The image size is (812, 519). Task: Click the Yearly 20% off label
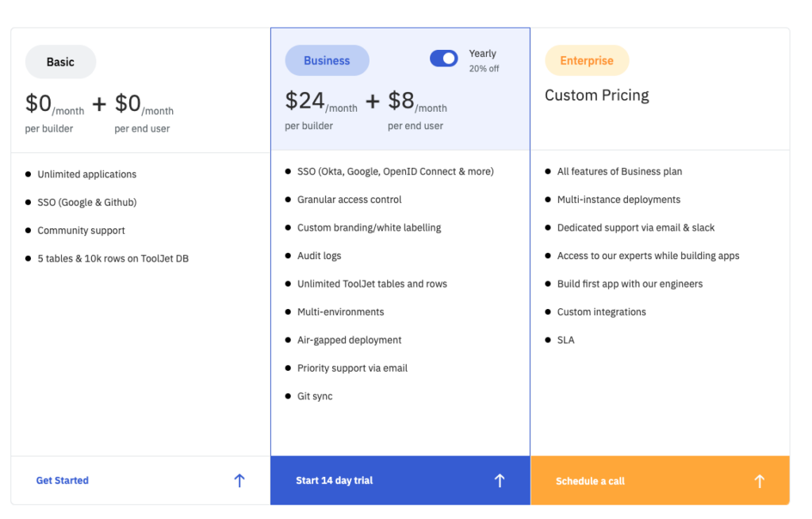[x=484, y=60]
